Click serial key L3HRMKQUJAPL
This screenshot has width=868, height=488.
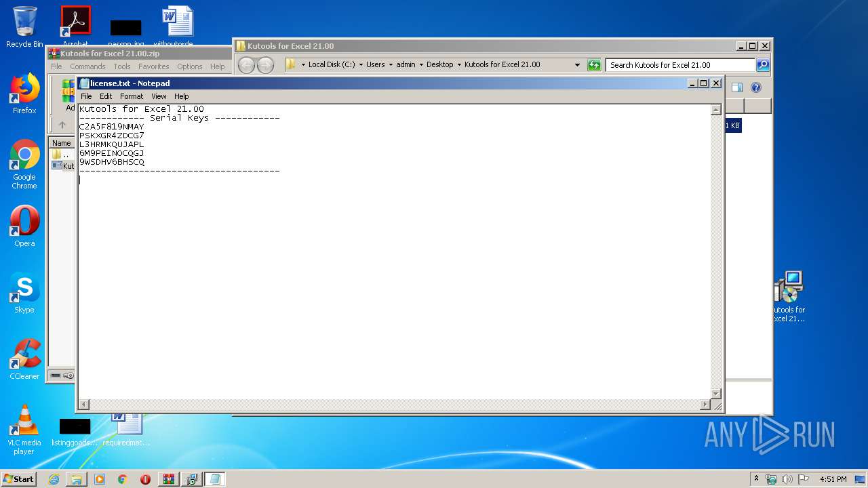(112, 144)
